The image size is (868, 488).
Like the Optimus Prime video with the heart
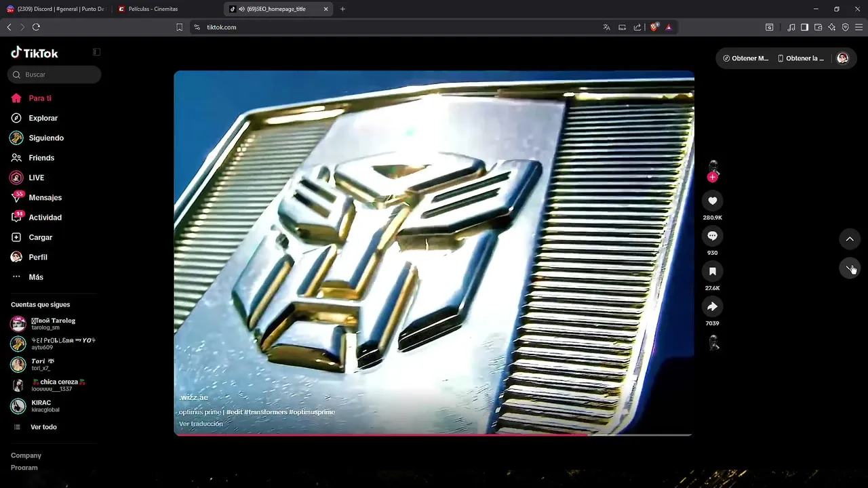(712, 201)
